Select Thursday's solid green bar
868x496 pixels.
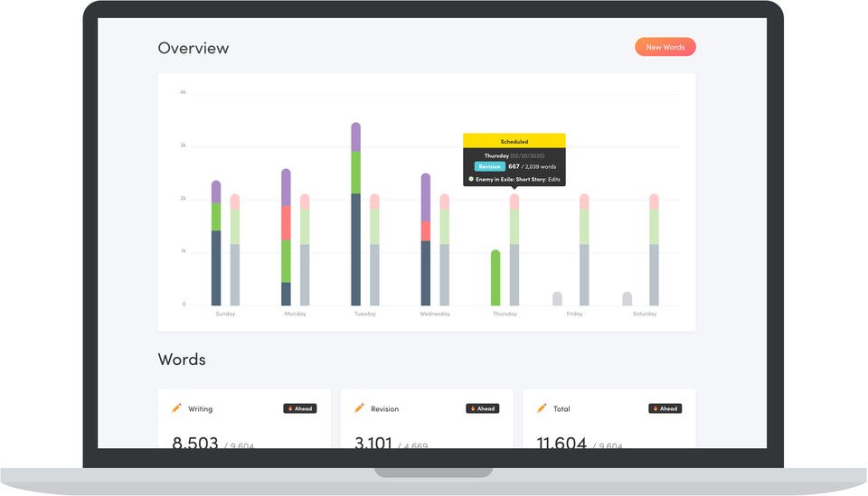pyautogui.click(x=495, y=277)
